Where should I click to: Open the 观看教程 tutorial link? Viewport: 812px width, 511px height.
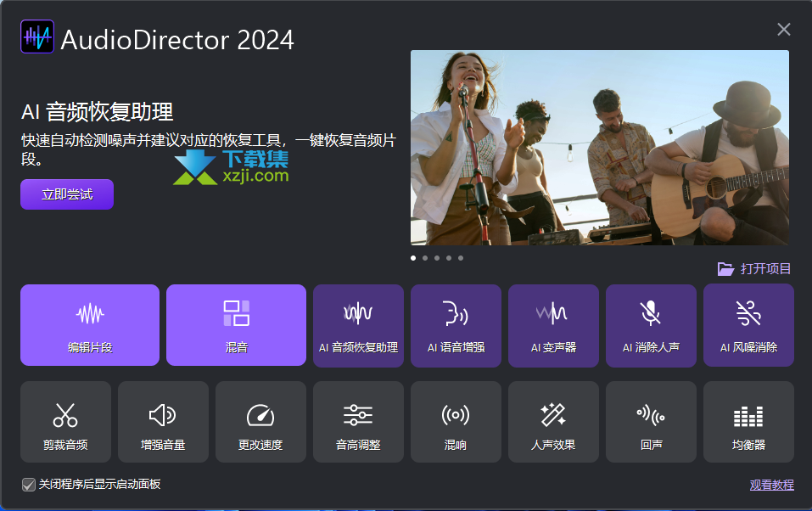point(771,485)
